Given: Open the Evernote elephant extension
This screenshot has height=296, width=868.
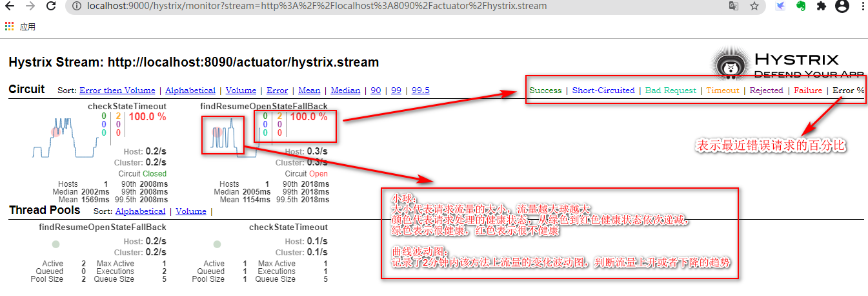Looking at the screenshot, I should tap(801, 6).
